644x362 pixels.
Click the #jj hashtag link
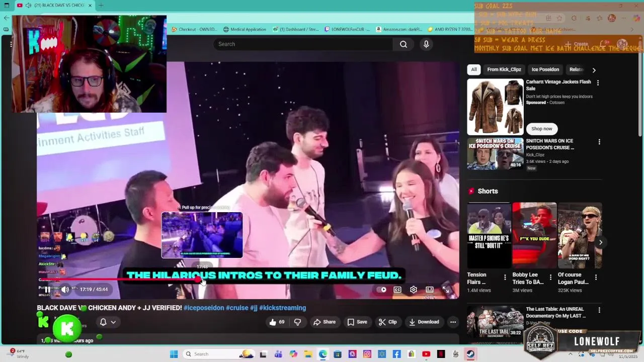[x=254, y=308]
